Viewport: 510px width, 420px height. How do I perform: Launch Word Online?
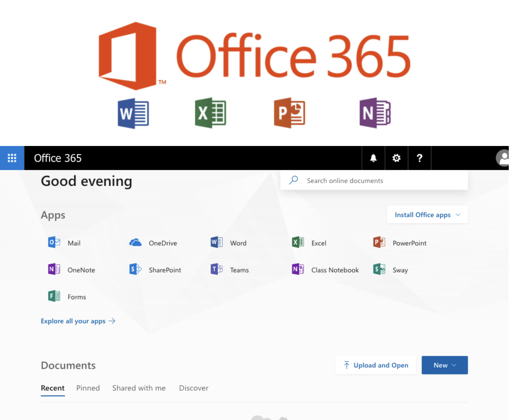pyautogui.click(x=229, y=243)
